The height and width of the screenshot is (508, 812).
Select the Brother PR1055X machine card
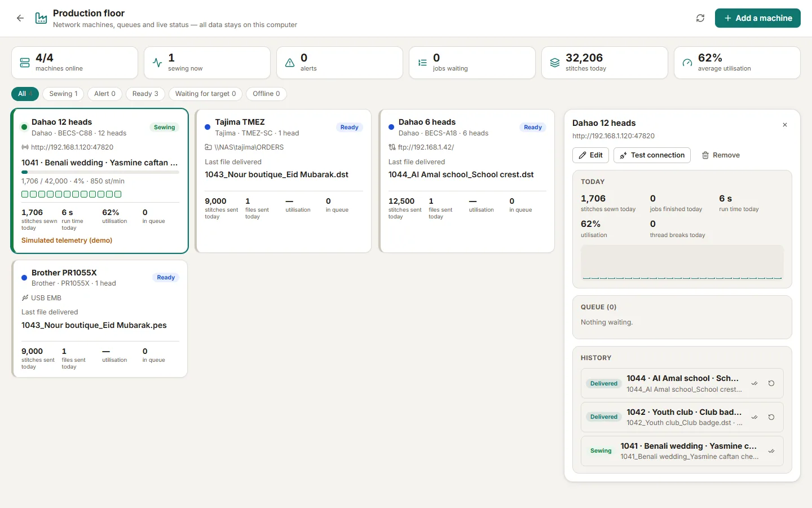point(99,318)
